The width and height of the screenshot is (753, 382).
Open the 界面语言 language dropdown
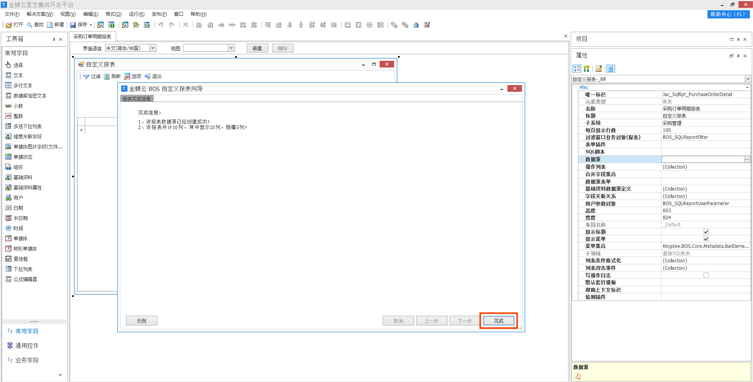pyautogui.click(x=153, y=48)
